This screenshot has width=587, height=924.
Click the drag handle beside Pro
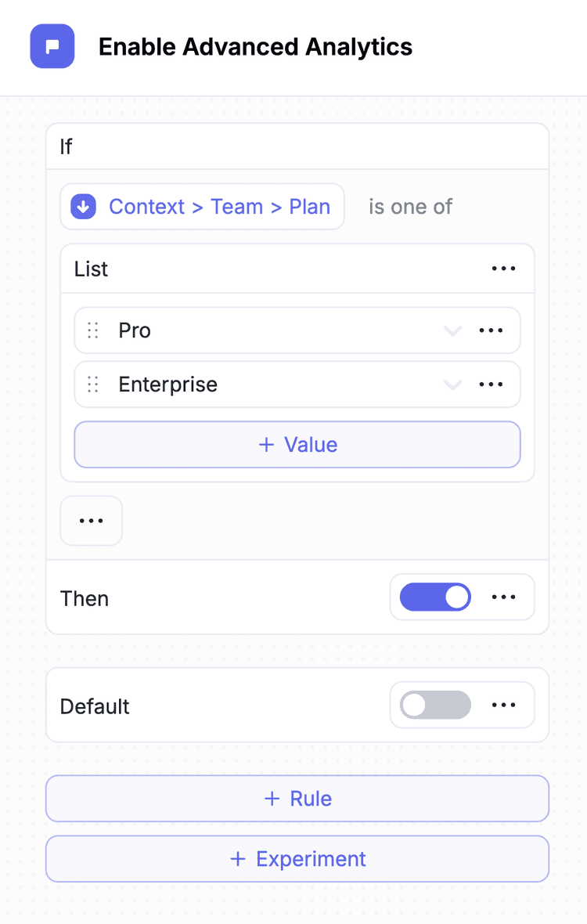tap(93, 330)
